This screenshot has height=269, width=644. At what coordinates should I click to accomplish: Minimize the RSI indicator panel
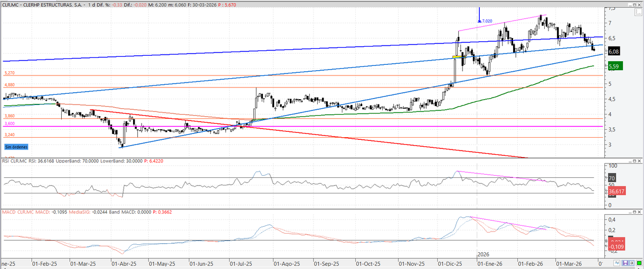pyautogui.click(x=630, y=161)
